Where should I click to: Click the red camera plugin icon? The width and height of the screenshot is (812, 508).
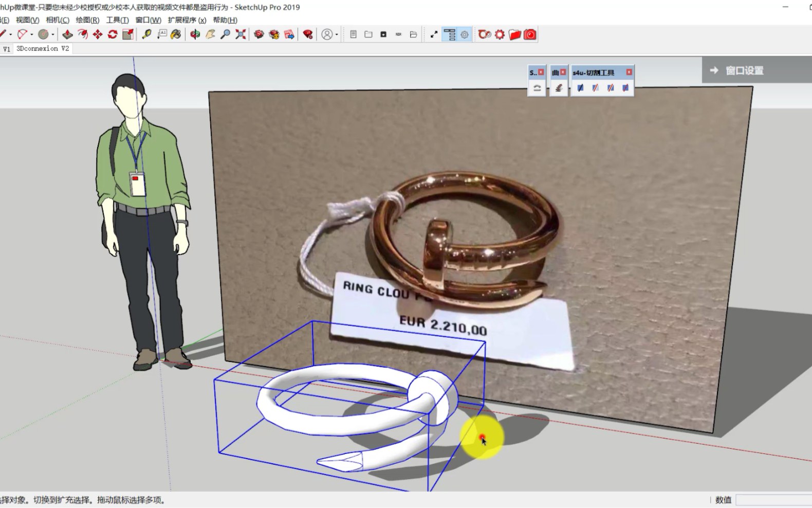click(x=530, y=34)
